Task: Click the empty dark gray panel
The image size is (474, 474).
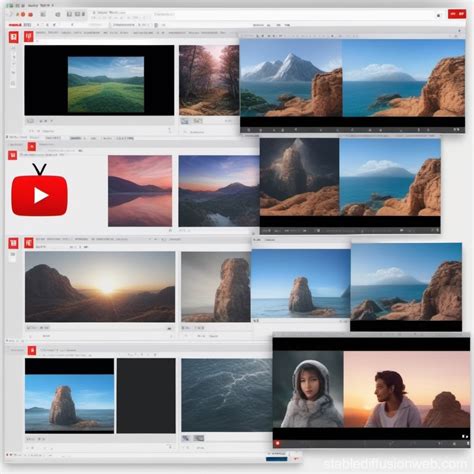Action: pos(146,396)
